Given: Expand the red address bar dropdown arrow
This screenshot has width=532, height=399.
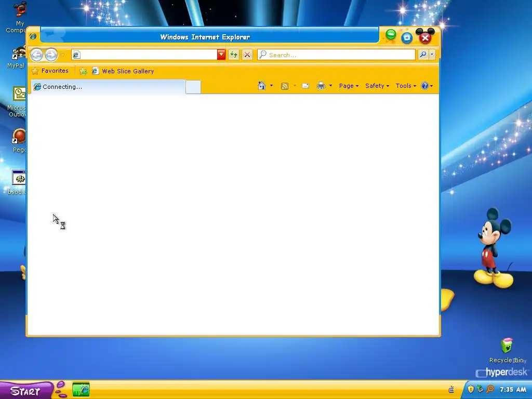Looking at the screenshot, I should 221,55.
